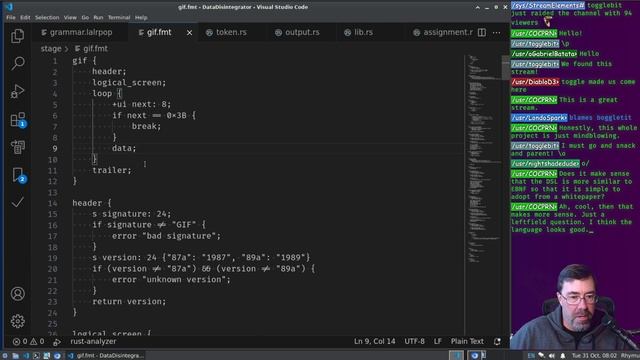The image size is (640, 360).
Task: Open file manager icon in taskbar
Action: pos(15,356)
